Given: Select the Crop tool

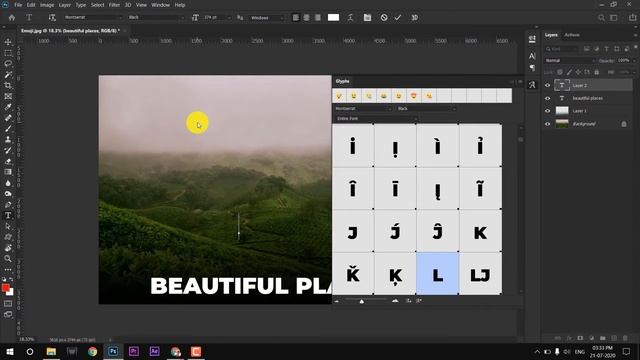Looking at the screenshot, I should click(x=8, y=85).
